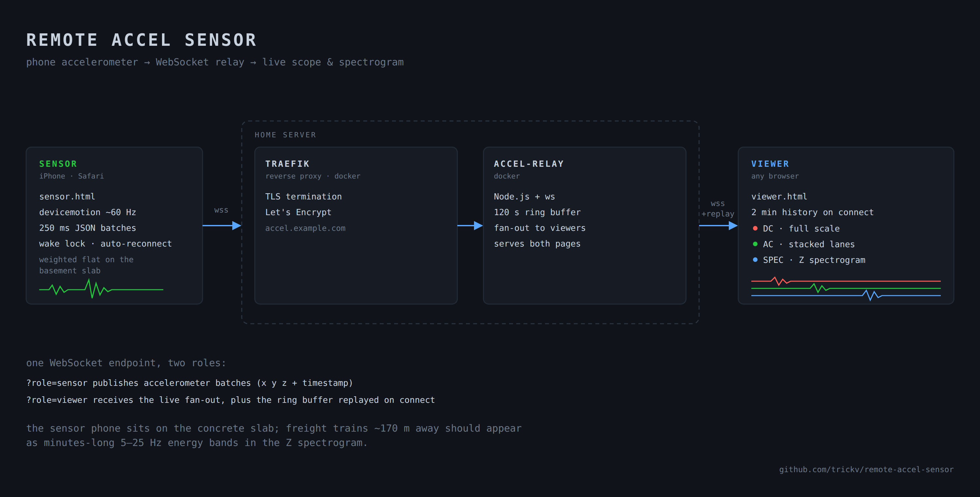
Task: Click the red dot beside DC
Action: pyautogui.click(x=755, y=228)
